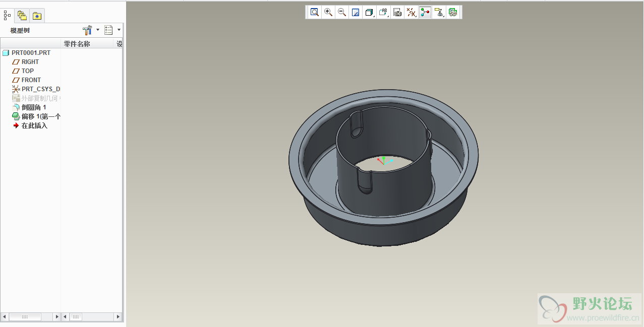Image resolution: width=644 pixels, height=327 pixels.
Task: Click the tree column's horizontal scrollbar thumb
Action: pos(25,317)
